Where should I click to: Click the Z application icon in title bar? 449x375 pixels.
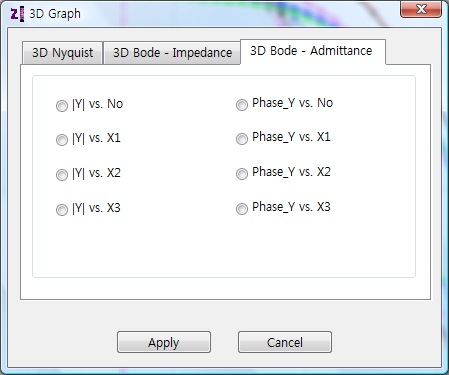[17, 14]
